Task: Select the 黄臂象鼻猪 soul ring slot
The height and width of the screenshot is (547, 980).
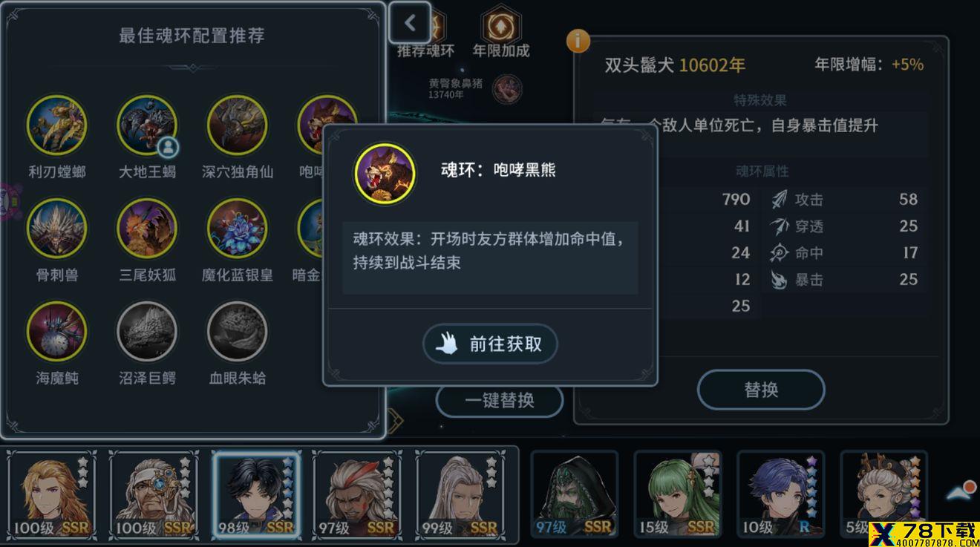Action: 508,89
